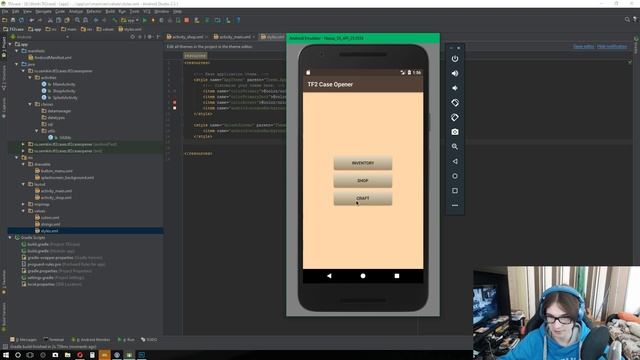Open the Edit menu
The height and width of the screenshot is (360, 640).
[16, 11]
